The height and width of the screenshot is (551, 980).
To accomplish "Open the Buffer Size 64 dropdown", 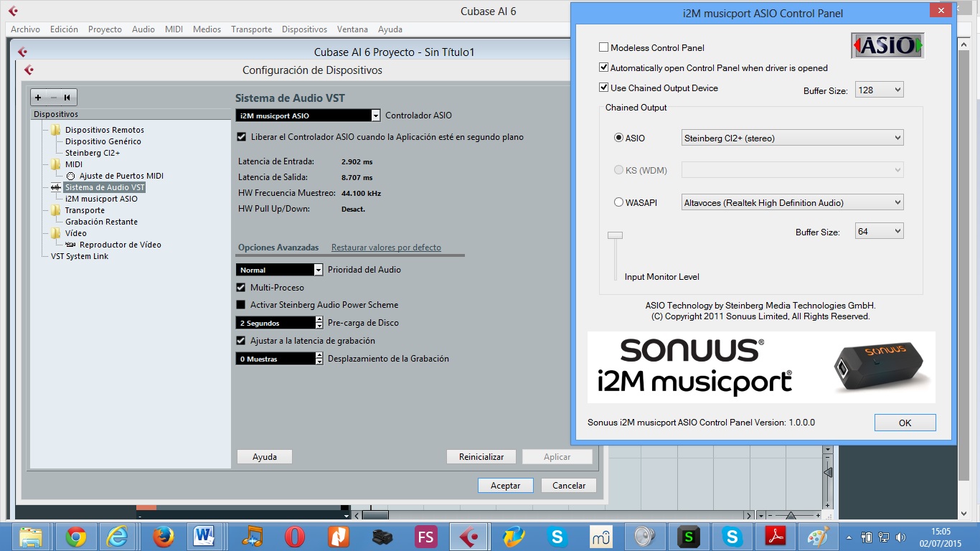I will tap(880, 231).
